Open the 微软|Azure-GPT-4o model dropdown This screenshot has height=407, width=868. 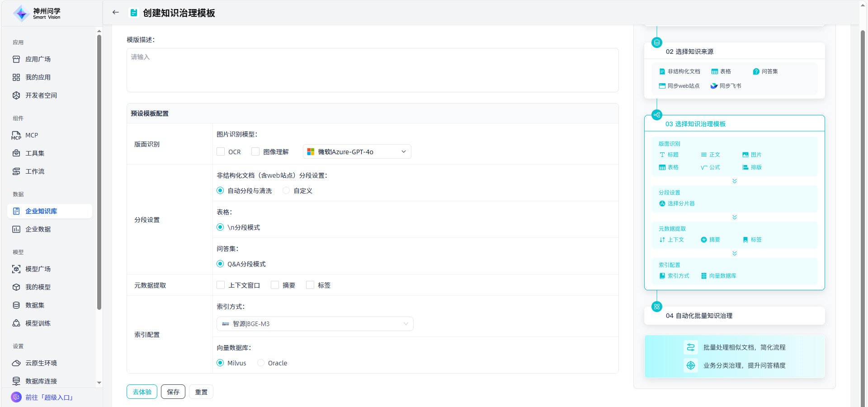point(357,152)
